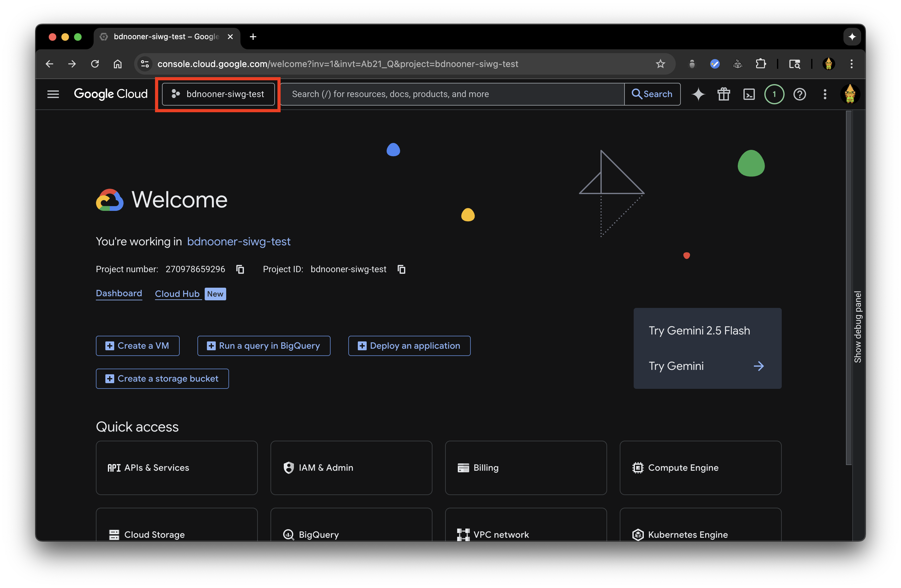Copy the project number to clipboard

point(240,269)
